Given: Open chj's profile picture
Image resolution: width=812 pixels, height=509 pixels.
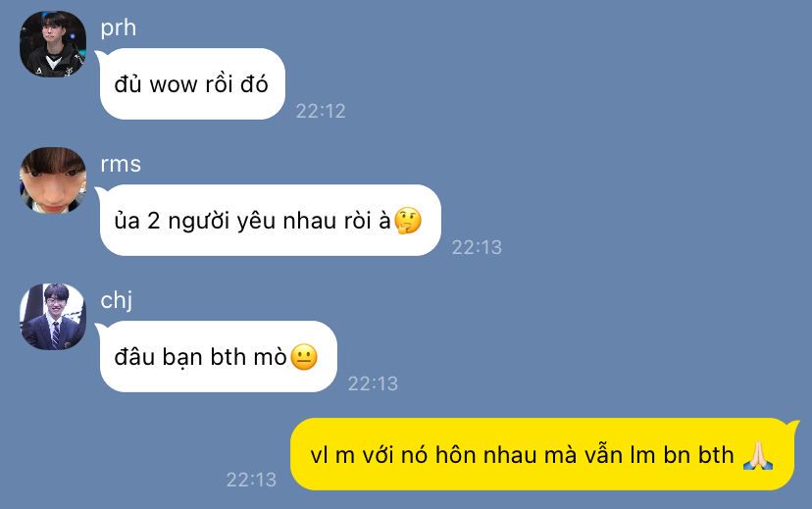Looking at the screenshot, I should point(53,317).
